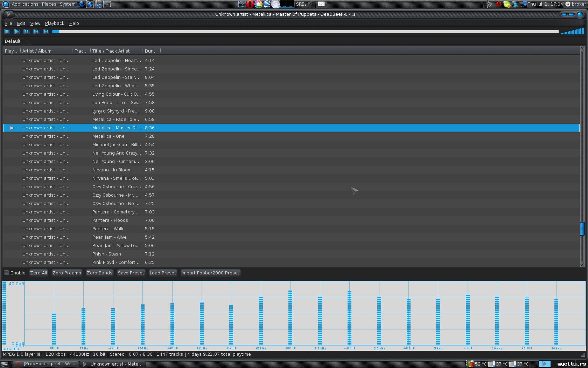This screenshot has height=368, width=588.
Task: Click the scrollbar down arrow
Action: [582, 265]
